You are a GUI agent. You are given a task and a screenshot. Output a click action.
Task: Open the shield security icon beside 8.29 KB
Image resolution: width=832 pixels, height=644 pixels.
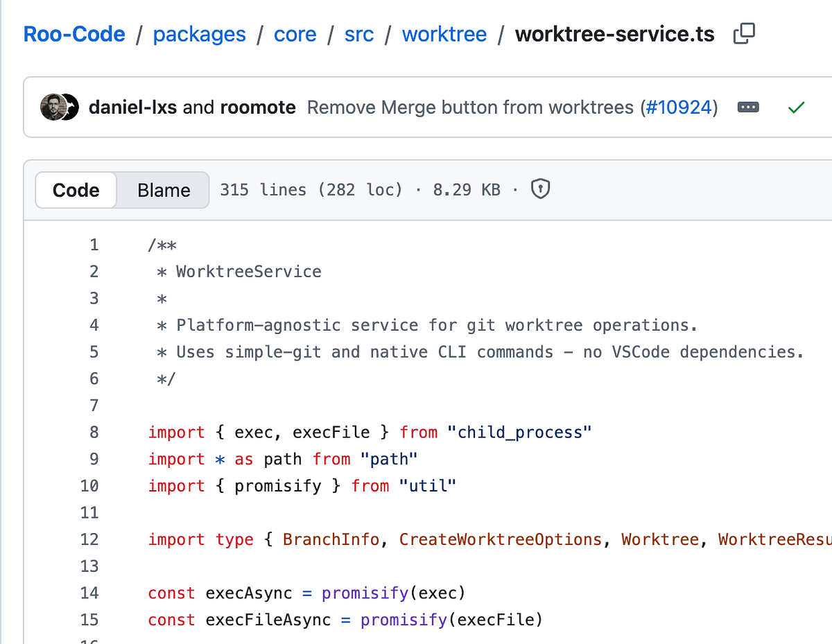coord(540,189)
